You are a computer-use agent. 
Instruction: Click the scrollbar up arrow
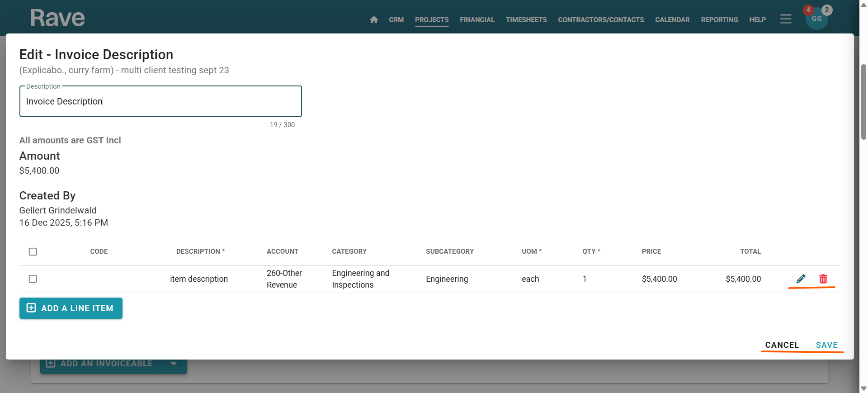(x=863, y=5)
